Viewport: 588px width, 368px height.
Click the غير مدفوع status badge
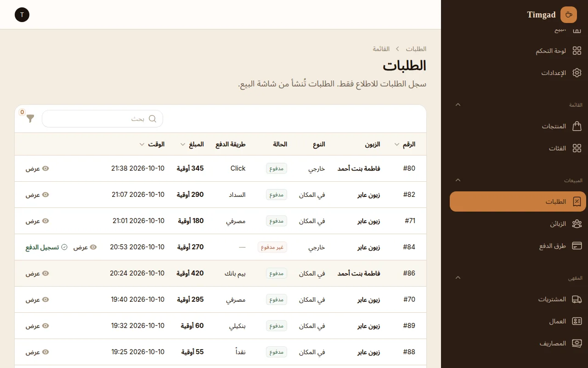point(272,247)
